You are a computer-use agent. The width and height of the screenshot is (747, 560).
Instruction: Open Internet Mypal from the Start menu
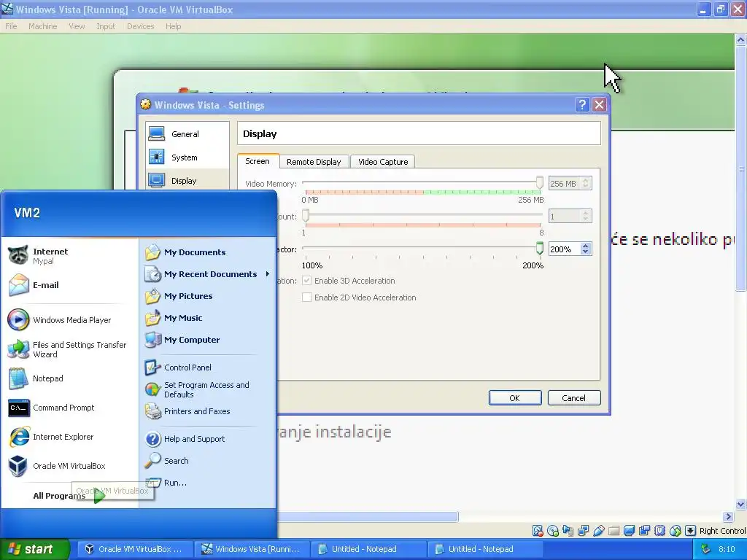69,256
